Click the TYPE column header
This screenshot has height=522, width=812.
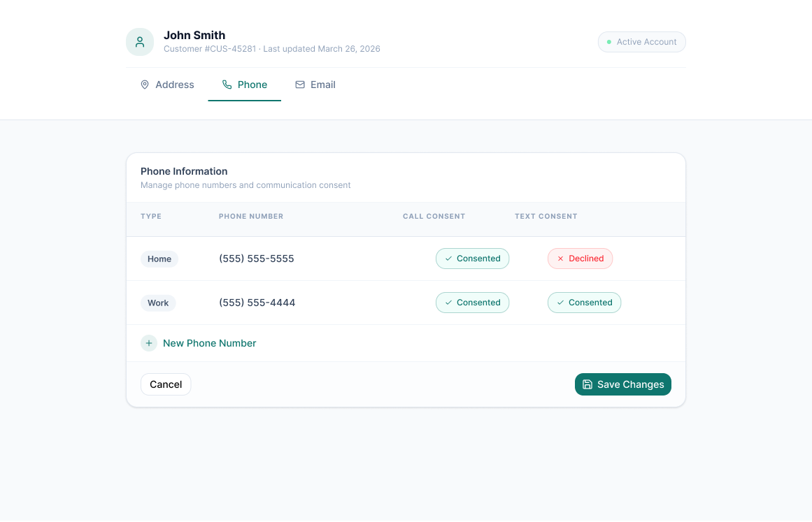pyautogui.click(x=151, y=216)
